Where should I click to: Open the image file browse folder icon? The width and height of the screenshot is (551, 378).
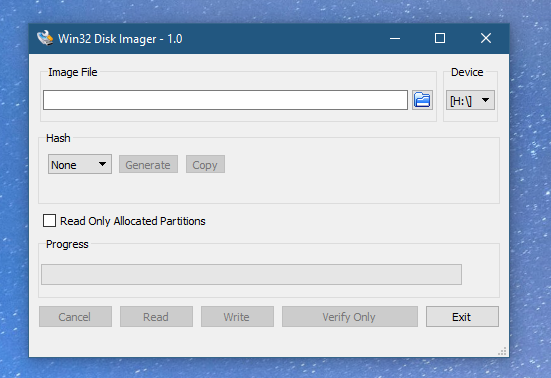tap(422, 100)
